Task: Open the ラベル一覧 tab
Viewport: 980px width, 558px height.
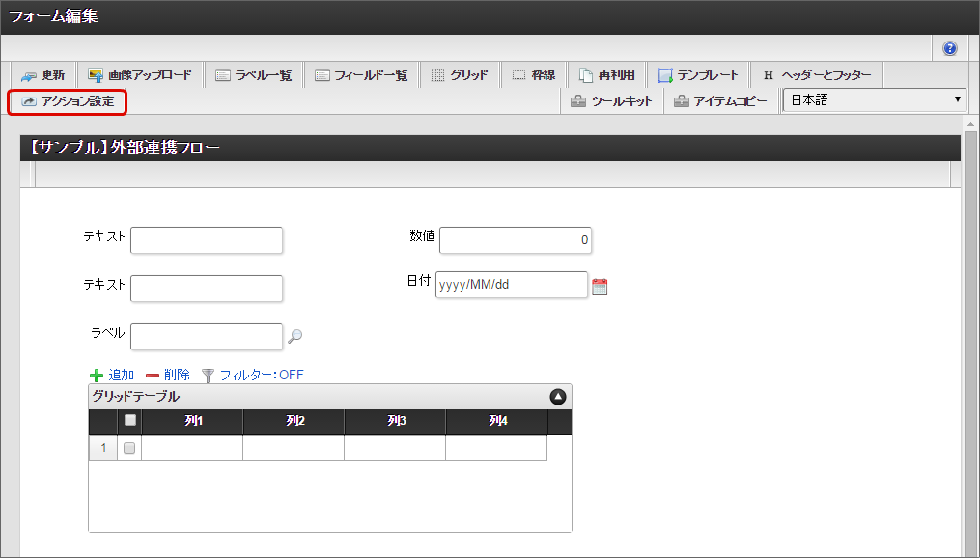Action: point(254,75)
